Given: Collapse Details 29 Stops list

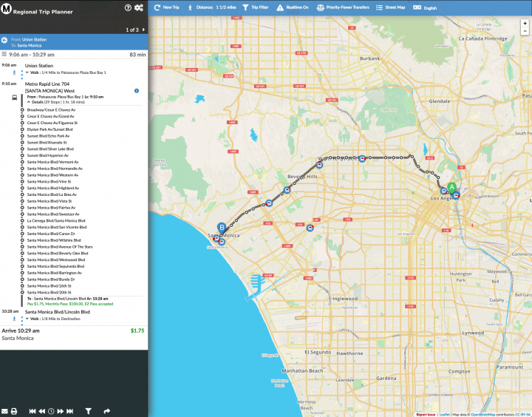Looking at the screenshot, I should point(56,102).
